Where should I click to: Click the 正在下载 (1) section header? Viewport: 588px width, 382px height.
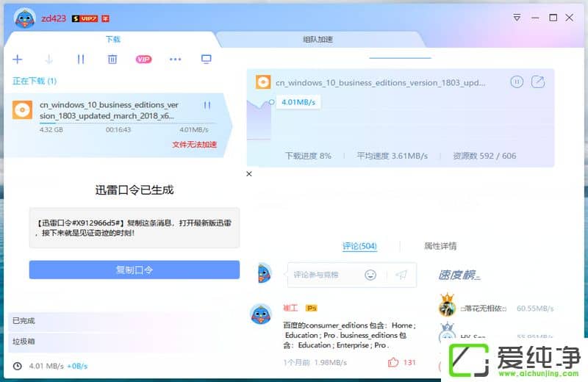[x=35, y=81]
